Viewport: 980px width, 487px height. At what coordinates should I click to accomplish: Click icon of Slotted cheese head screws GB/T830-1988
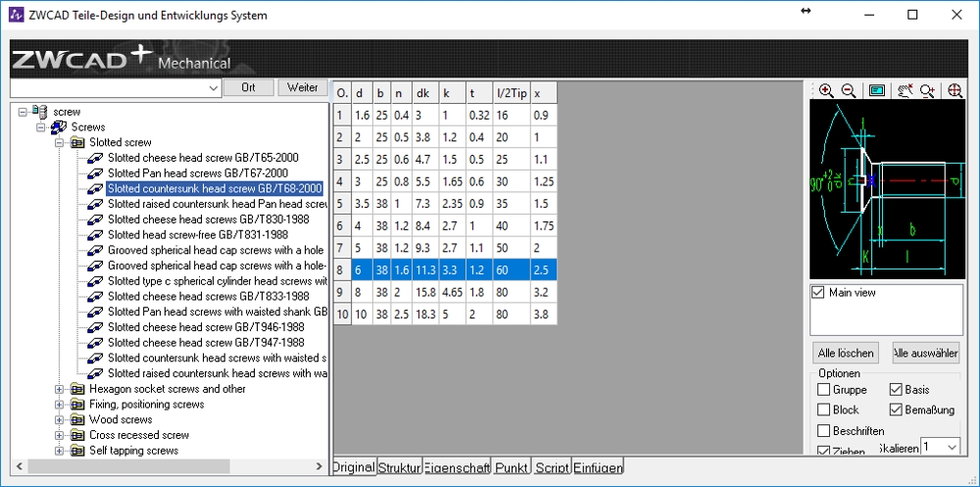[95, 219]
